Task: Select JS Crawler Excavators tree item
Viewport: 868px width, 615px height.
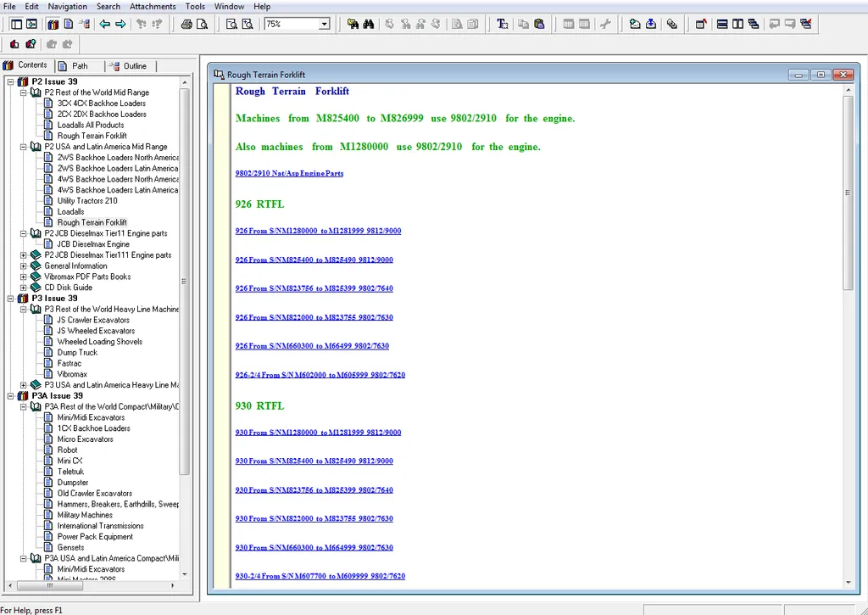Action: coord(93,321)
